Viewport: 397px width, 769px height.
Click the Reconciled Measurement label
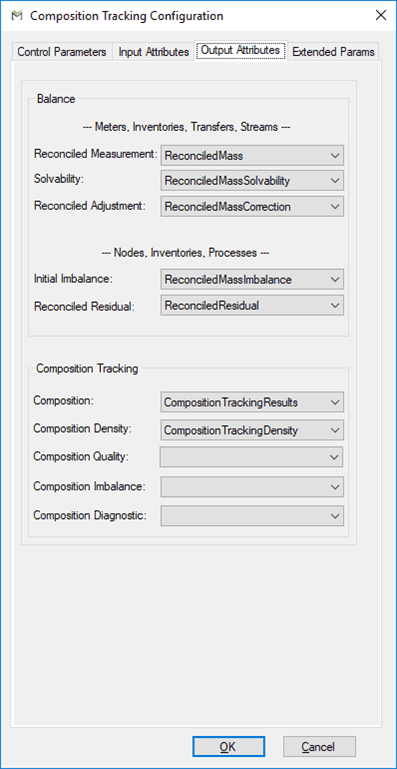(x=96, y=154)
